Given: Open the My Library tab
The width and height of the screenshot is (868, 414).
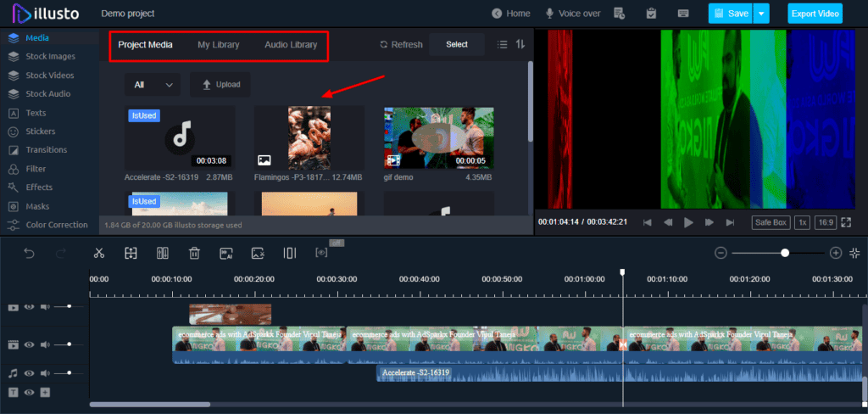Looking at the screenshot, I should (x=219, y=45).
